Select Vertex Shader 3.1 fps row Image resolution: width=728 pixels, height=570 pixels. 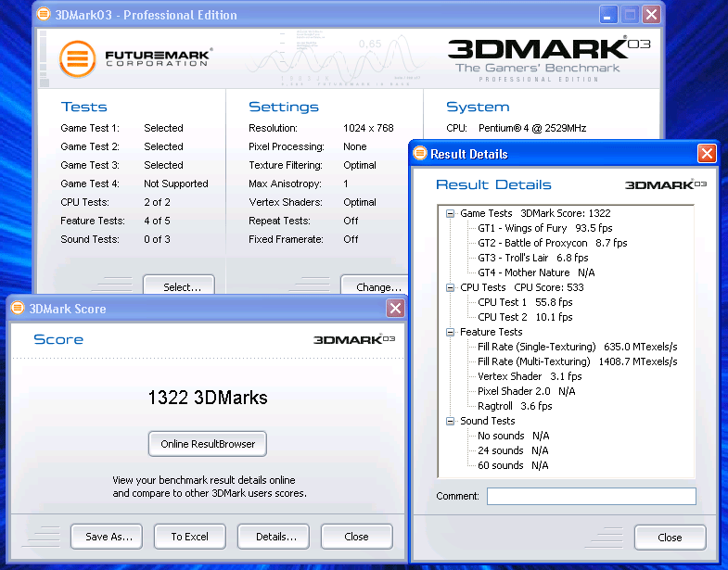click(530, 377)
